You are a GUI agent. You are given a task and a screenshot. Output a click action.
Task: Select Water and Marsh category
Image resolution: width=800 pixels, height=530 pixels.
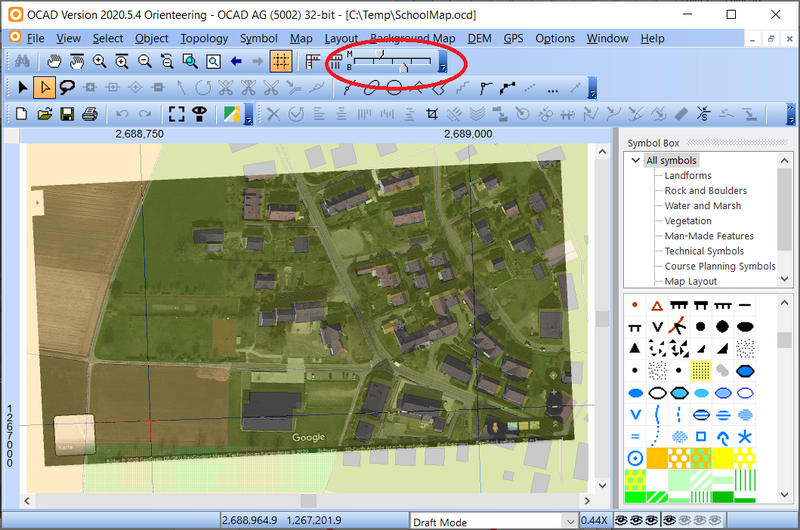coord(703,206)
